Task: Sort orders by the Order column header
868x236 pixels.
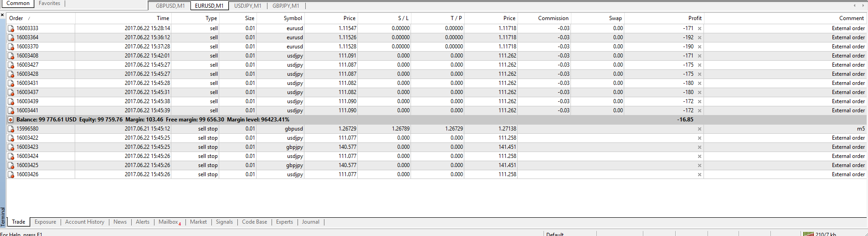Action: tap(16, 18)
